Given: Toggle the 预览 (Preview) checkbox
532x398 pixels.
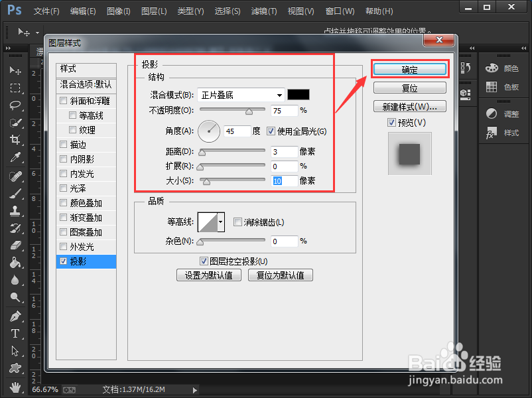Looking at the screenshot, I should pyautogui.click(x=392, y=123).
